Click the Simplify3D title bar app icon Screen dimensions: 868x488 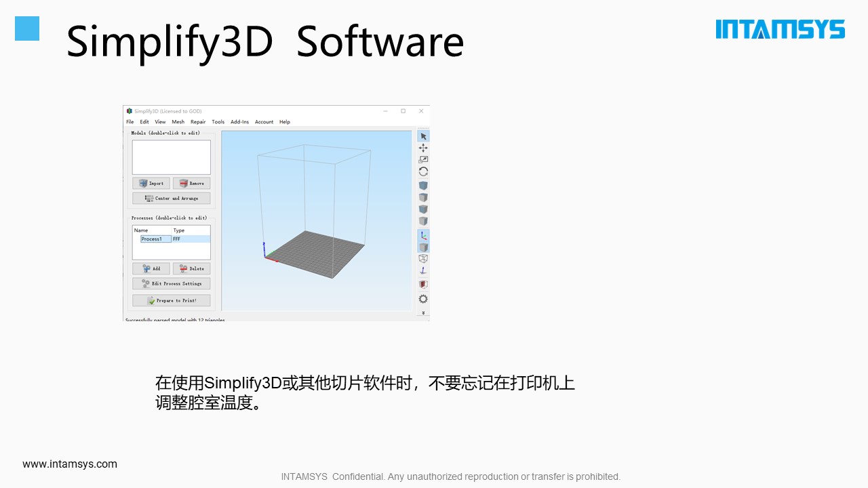pos(130,111)
